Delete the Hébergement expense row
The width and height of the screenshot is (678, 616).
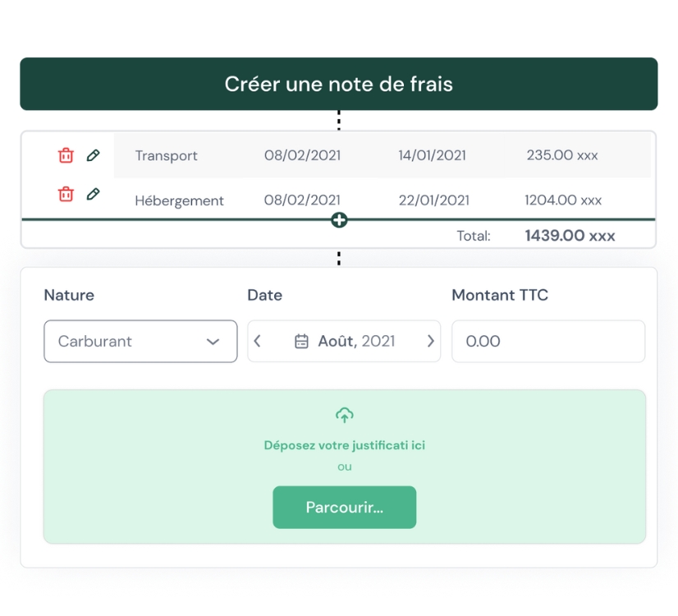[x=66, y=194]
